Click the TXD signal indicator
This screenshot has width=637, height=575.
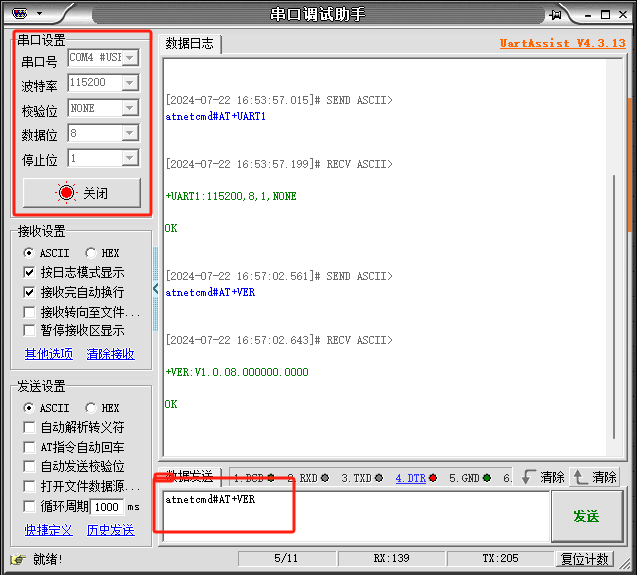[362, 478]
